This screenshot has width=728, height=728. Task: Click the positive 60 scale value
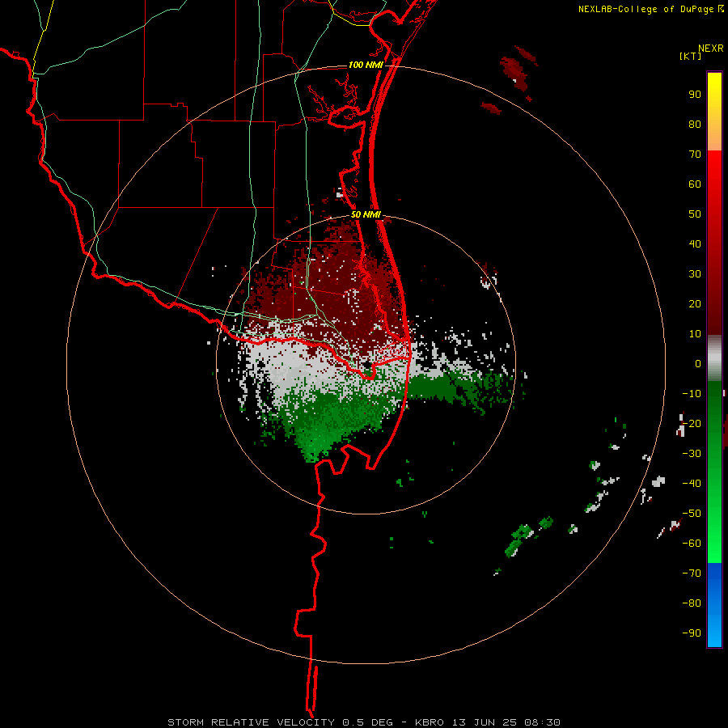coord(695,184)
